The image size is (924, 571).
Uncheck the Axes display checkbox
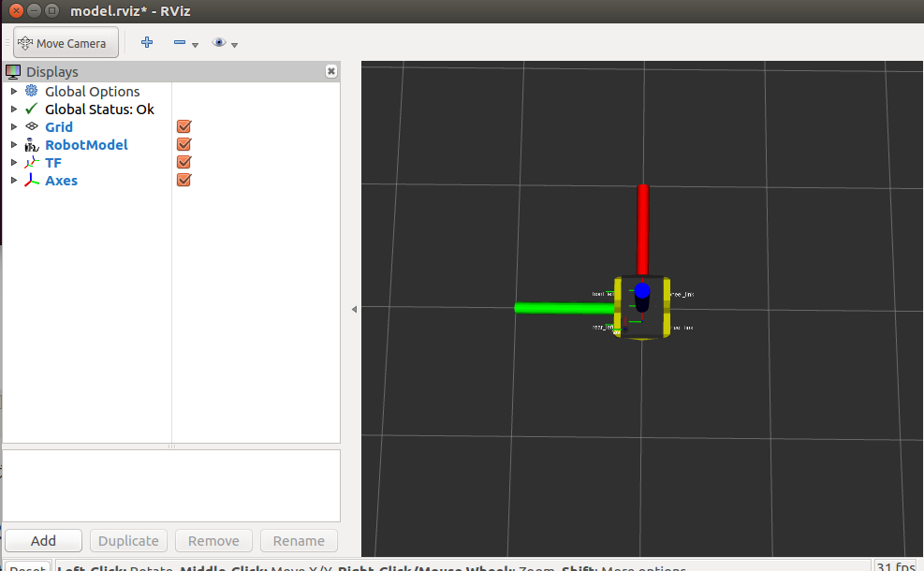183,180
